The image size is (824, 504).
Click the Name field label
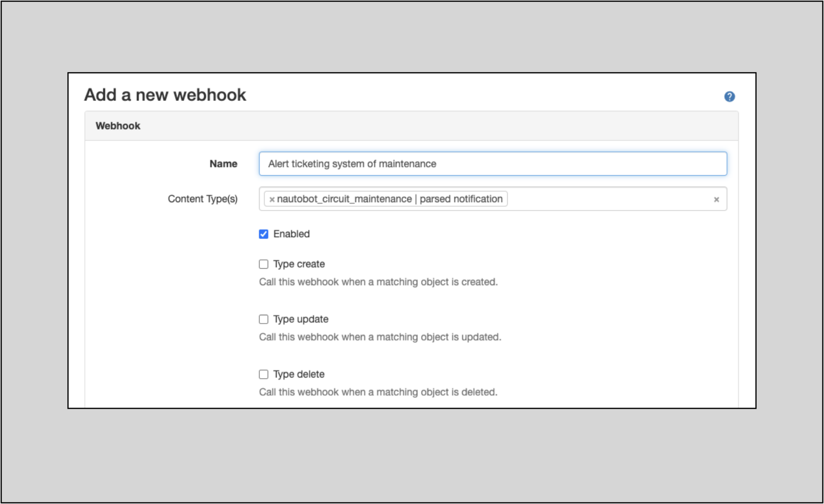pos(223,163)
